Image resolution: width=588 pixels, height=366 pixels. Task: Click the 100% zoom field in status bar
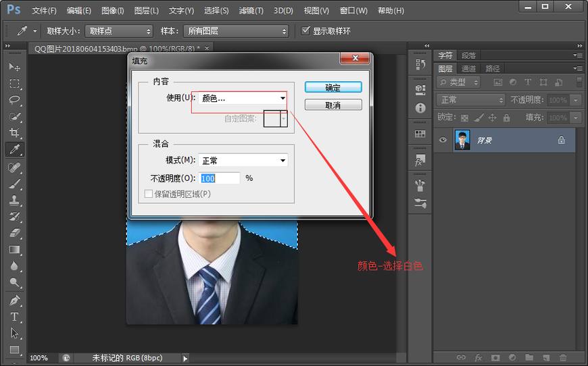click(39, 358)
